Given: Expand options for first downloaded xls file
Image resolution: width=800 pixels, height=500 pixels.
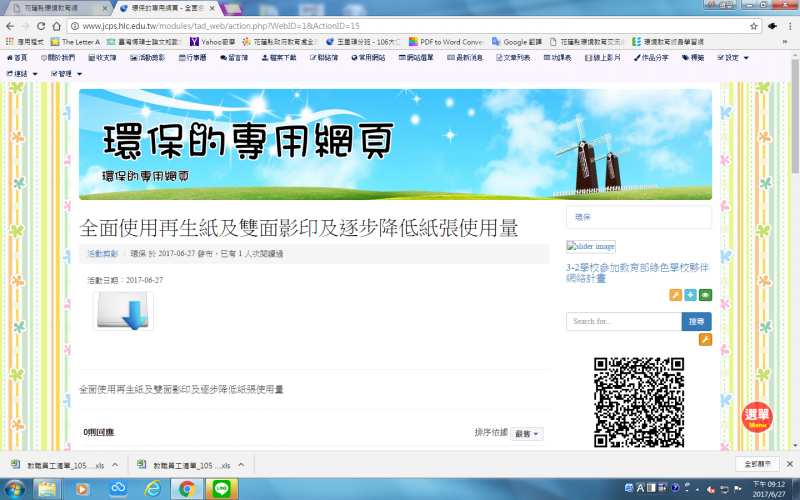Looking at the screenshot, I should click(115, 465).
